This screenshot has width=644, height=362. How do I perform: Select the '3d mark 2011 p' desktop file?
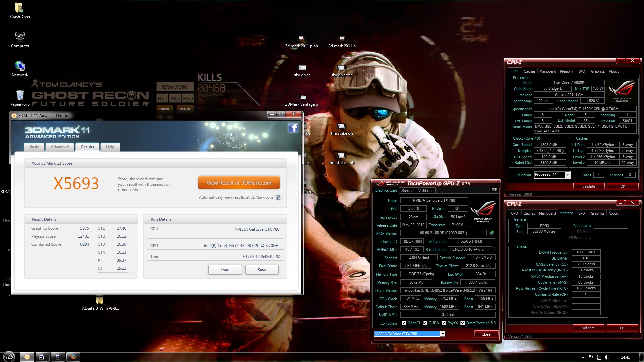342,42
